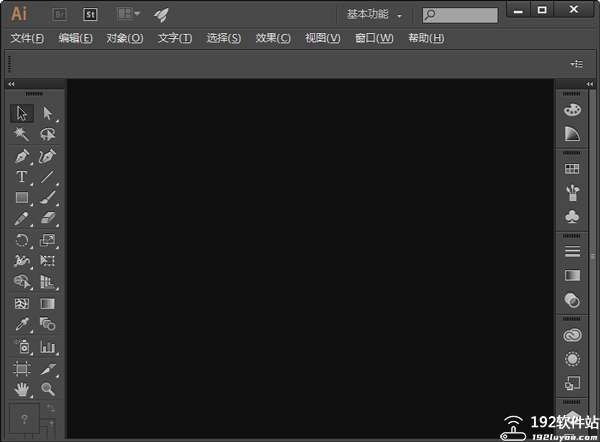
Task: Open the Appearance panel
Action: click(x=572, y=359)
